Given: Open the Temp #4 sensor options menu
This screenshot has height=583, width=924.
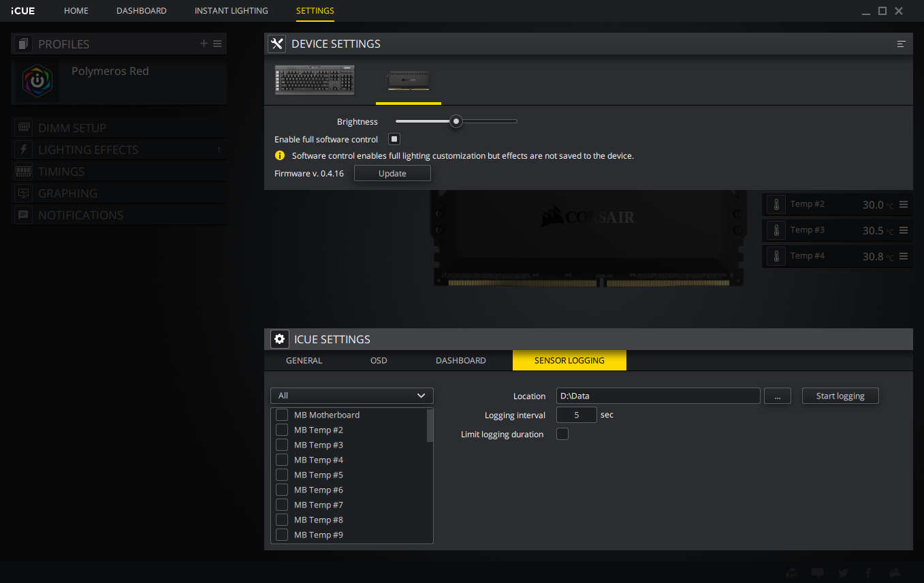Looking at the screenshot, I should pos(904,256).
